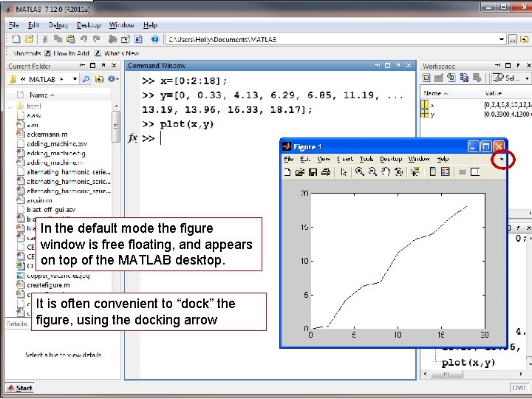
Task: Dock Figure 1 using the docking arrow
Action: 502,160
